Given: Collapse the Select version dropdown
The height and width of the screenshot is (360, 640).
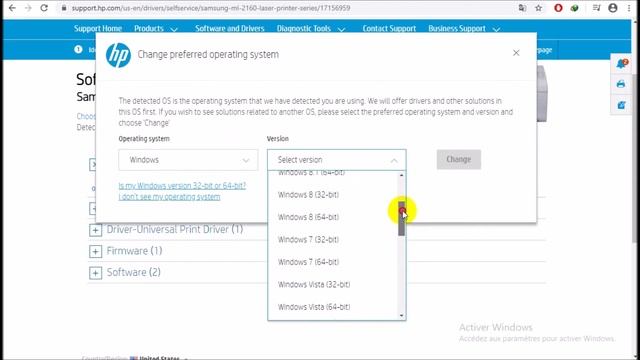Looking at the screenshot, I should 337,160.
